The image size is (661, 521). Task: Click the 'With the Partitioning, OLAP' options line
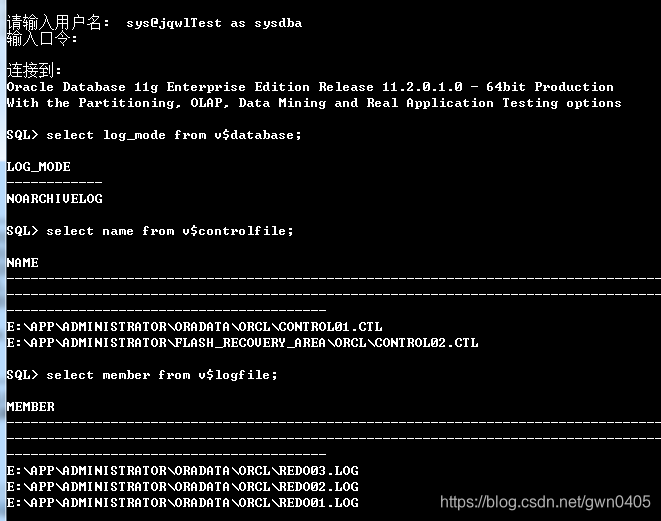314,103
